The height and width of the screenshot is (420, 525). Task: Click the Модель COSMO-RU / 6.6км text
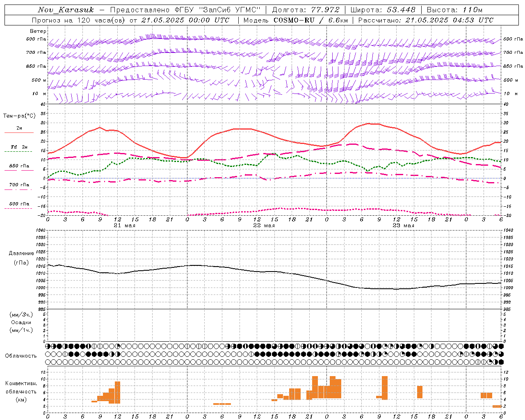pos(296,20)
